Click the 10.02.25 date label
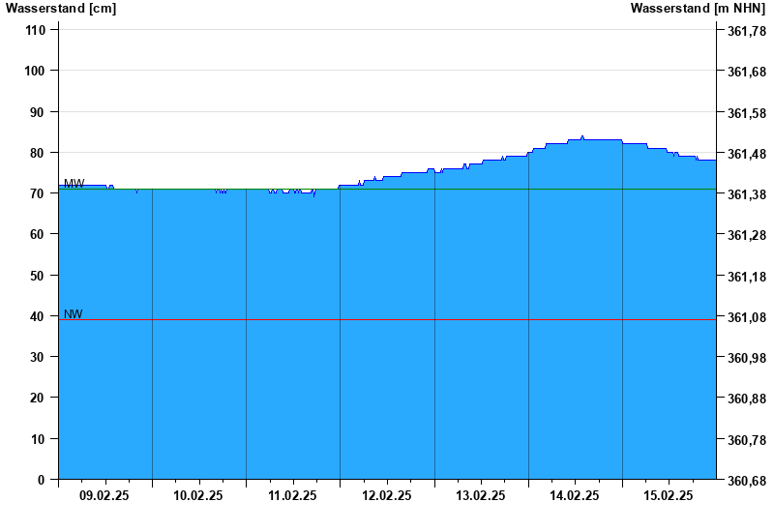774x532 pixels. tap(198, 495)
